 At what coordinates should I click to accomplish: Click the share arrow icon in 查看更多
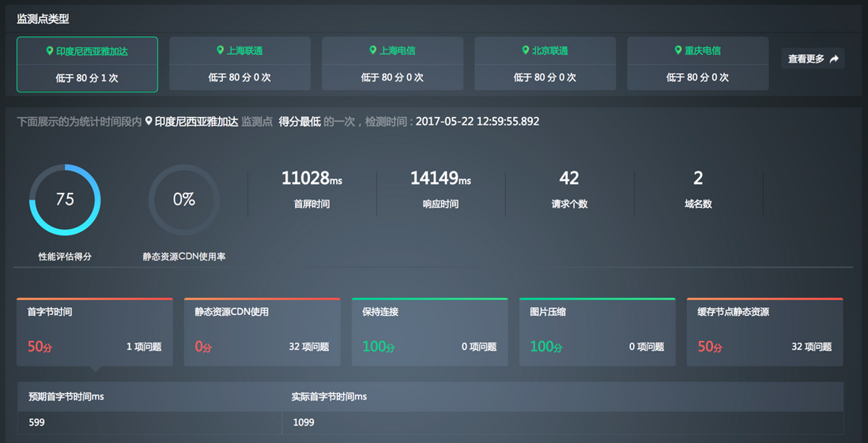tap(834, 58)
